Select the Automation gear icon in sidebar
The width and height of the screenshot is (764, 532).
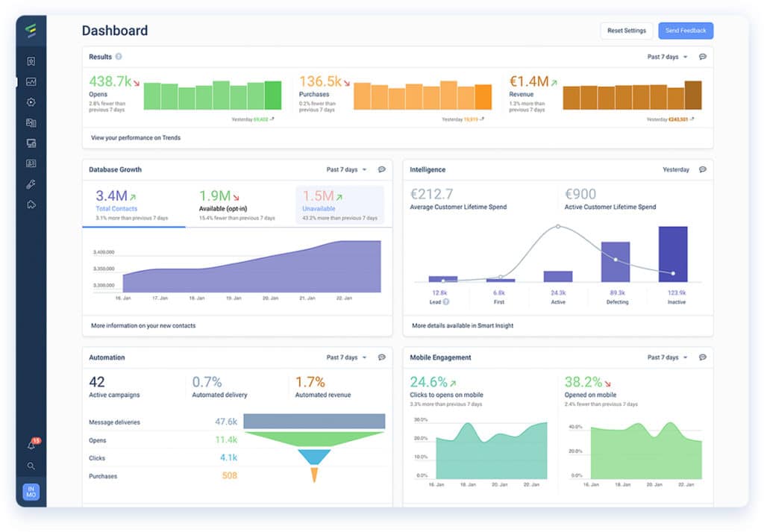31,102
